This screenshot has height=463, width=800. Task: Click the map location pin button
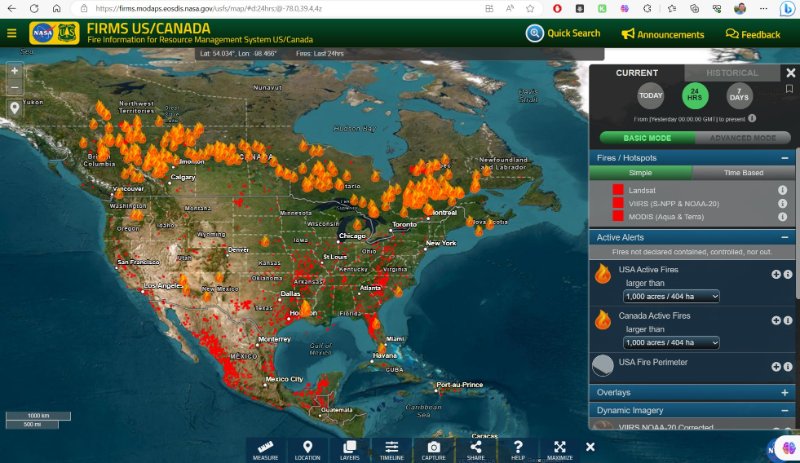[x=14, y=108]
